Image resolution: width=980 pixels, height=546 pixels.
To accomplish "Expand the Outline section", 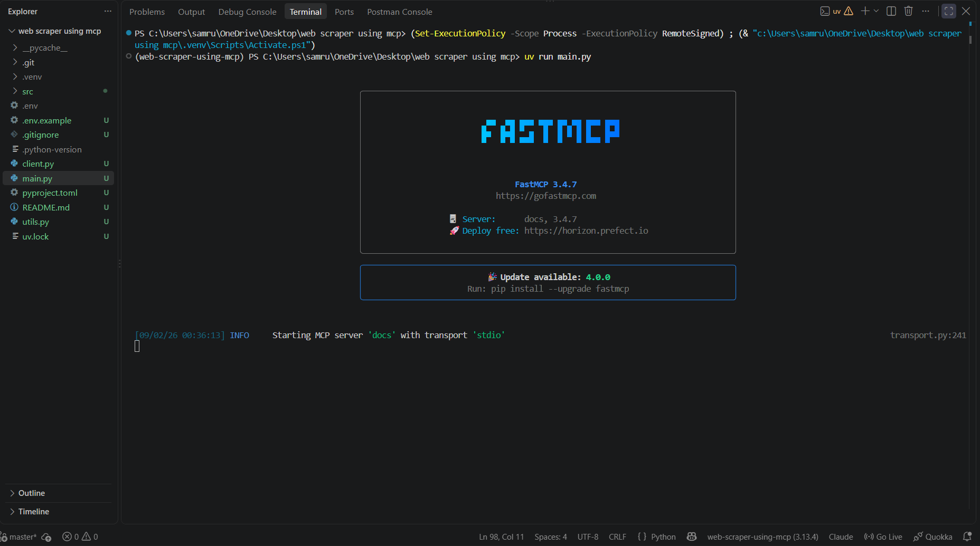I will pyautogui.click(x=59, y=493).
